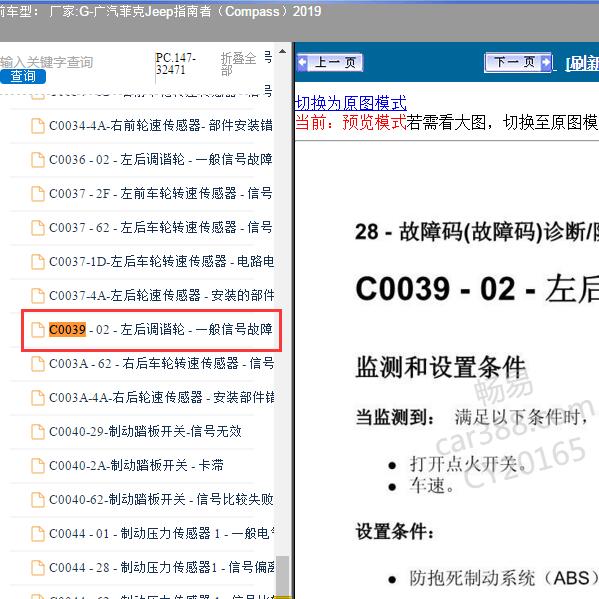This screenshot has width=599, height=599.
Task: Open C0037-4A-左后轮速传感器 entry
Action: click(x=162, y=295)
